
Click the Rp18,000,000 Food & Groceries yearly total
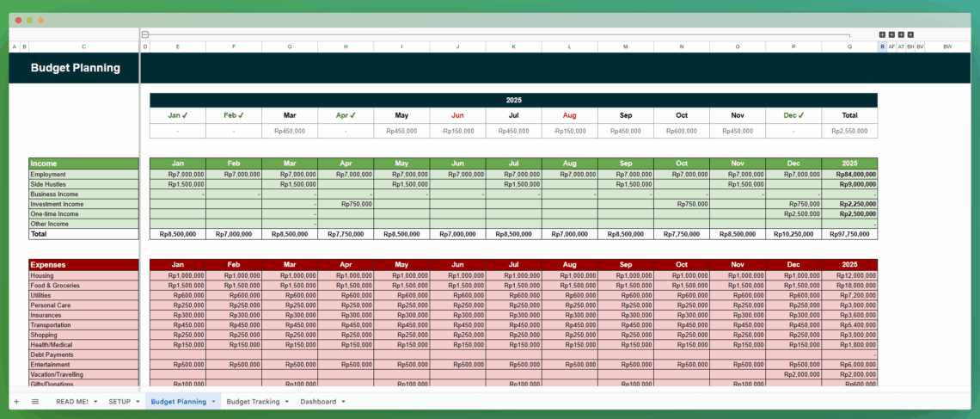coord(849,286)
